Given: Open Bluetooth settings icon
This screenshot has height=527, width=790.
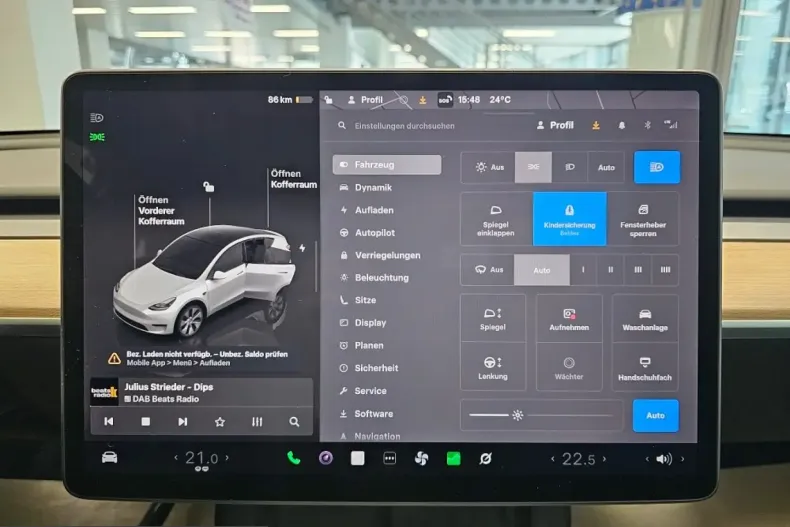Looking at the screenshot, I should pos(647,125).
